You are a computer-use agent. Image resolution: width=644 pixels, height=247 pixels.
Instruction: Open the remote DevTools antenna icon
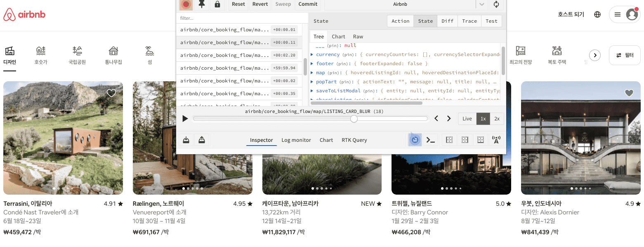[496, 140]
